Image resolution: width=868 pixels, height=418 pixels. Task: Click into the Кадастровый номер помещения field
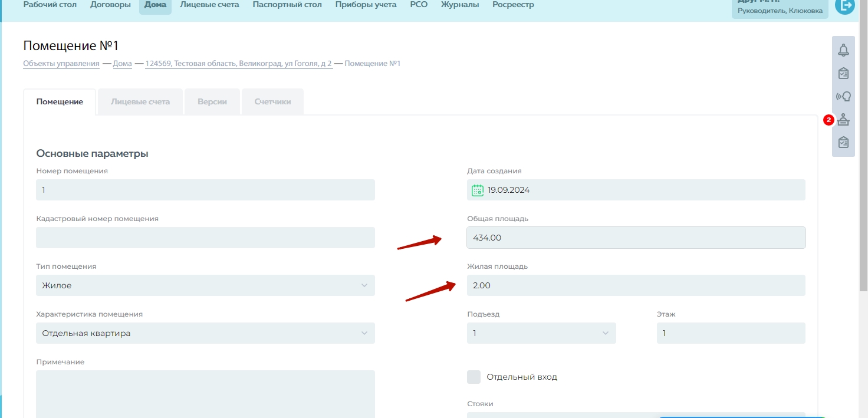pos(205,238)
